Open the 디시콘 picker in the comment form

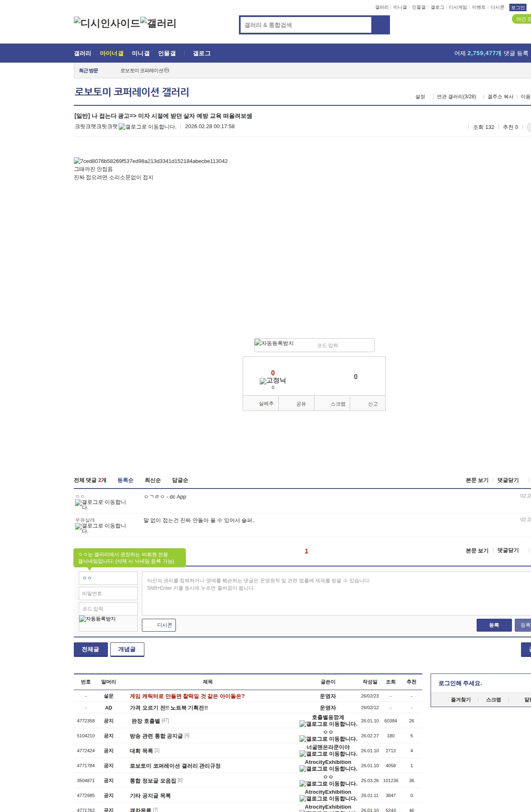coord(159,625)
